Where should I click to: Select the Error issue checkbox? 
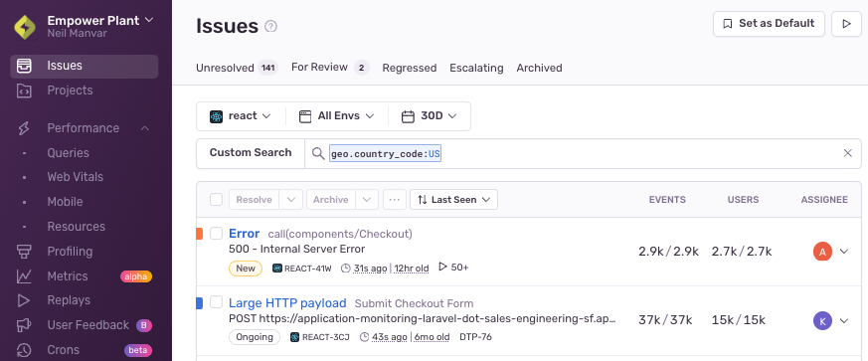(216, 233)
